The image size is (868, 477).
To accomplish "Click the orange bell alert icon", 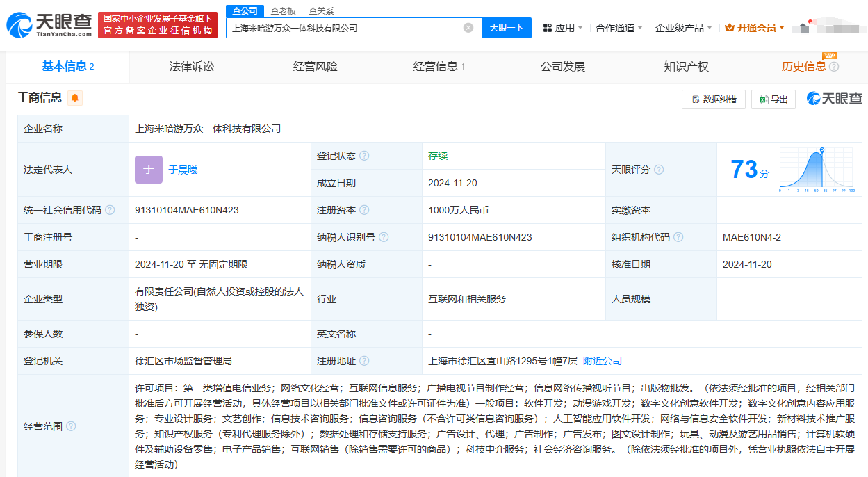I will click(x=75, y=98).
